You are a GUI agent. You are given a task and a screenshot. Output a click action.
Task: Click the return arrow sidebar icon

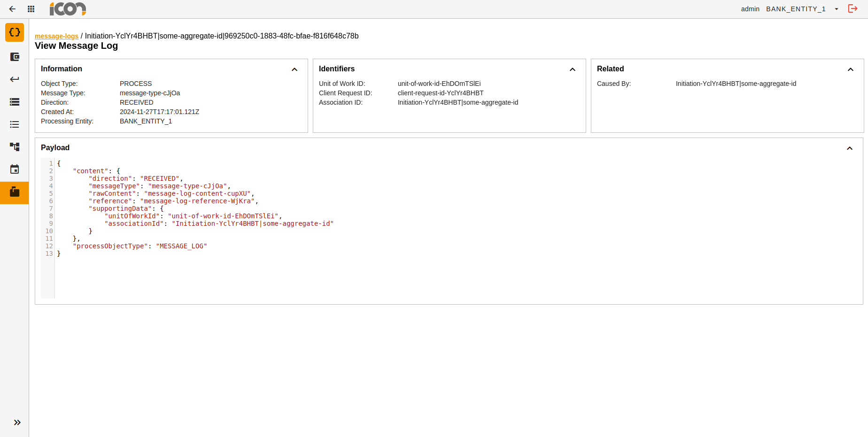[x=15, y=79]
